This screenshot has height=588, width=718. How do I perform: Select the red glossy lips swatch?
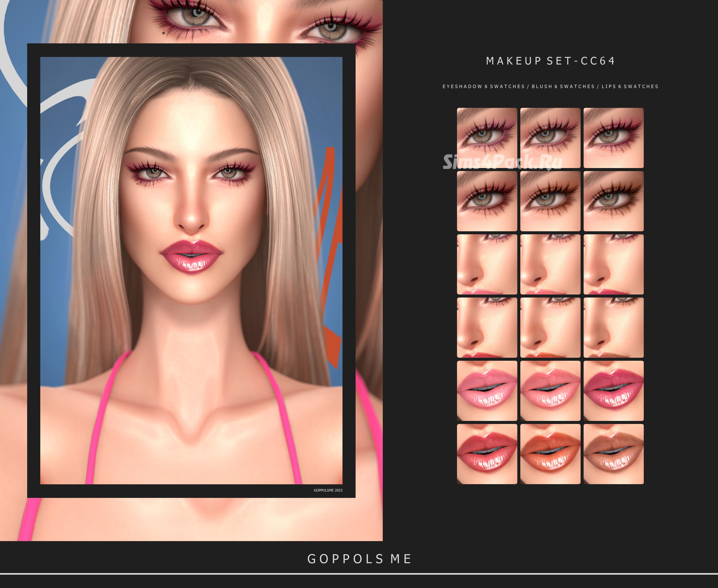click(487, 454)
